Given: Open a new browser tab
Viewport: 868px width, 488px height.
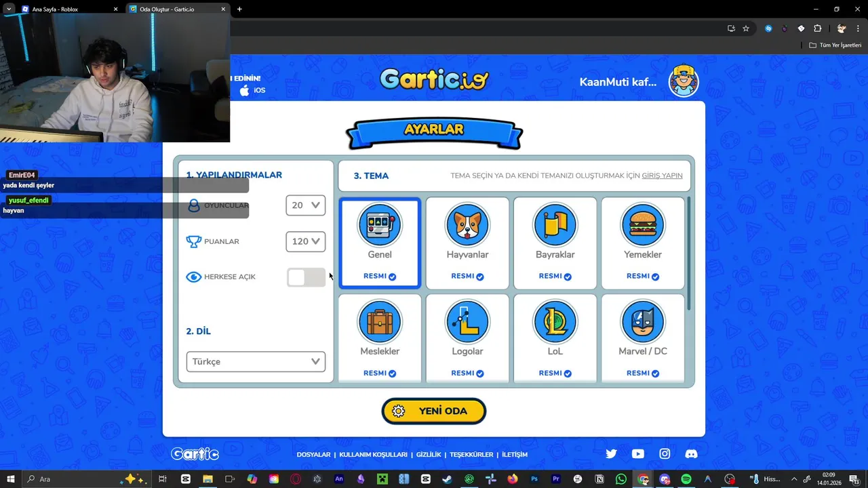Looking at the screenshot, I should 239,9.
